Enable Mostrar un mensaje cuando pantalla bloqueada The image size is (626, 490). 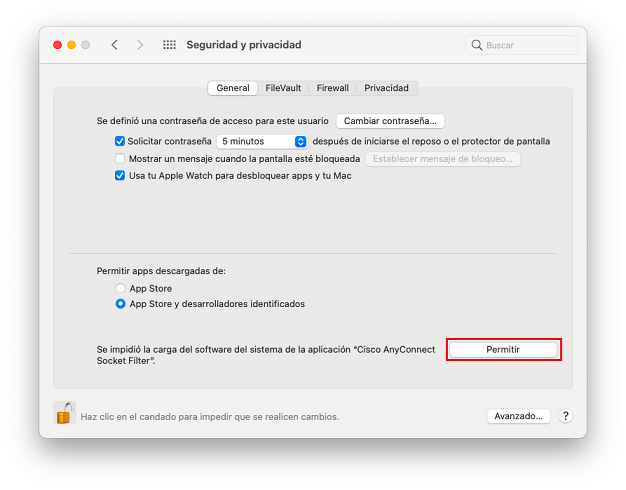click(120, 159)
